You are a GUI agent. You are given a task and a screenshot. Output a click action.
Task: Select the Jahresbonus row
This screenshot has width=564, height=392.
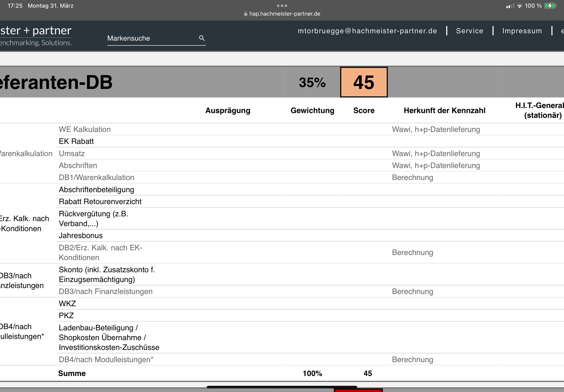tap(81, 236)
